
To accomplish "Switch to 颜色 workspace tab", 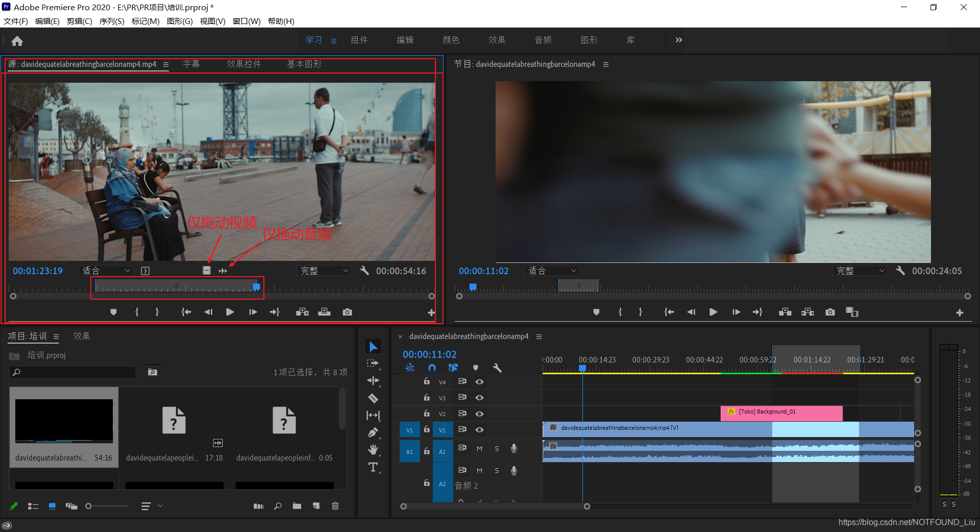I will point(451,40).
